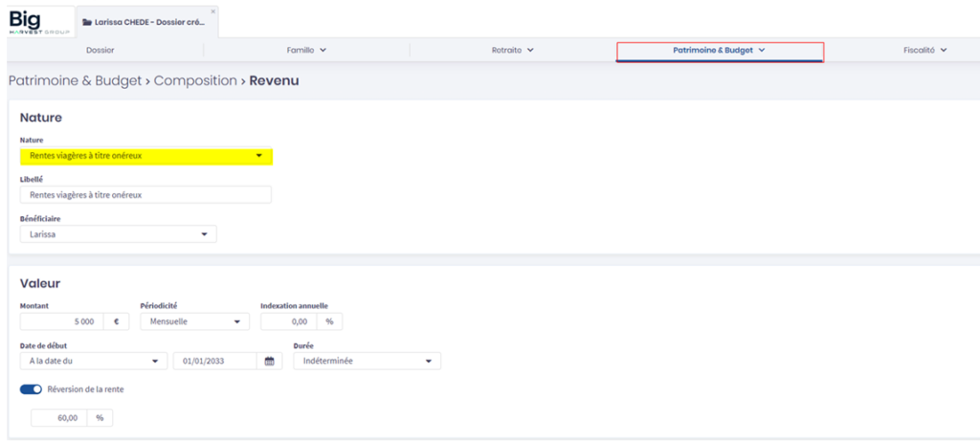
Task: Click the folder icon on Larissa CHEDE tab
Action: click(x=88, y=21)
